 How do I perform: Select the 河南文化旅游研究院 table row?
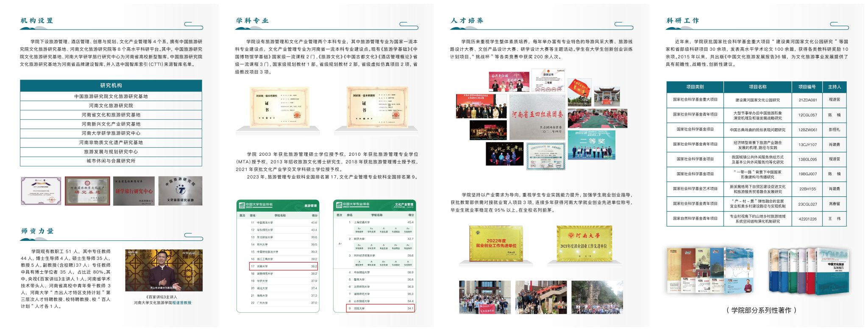pos(111,105)
